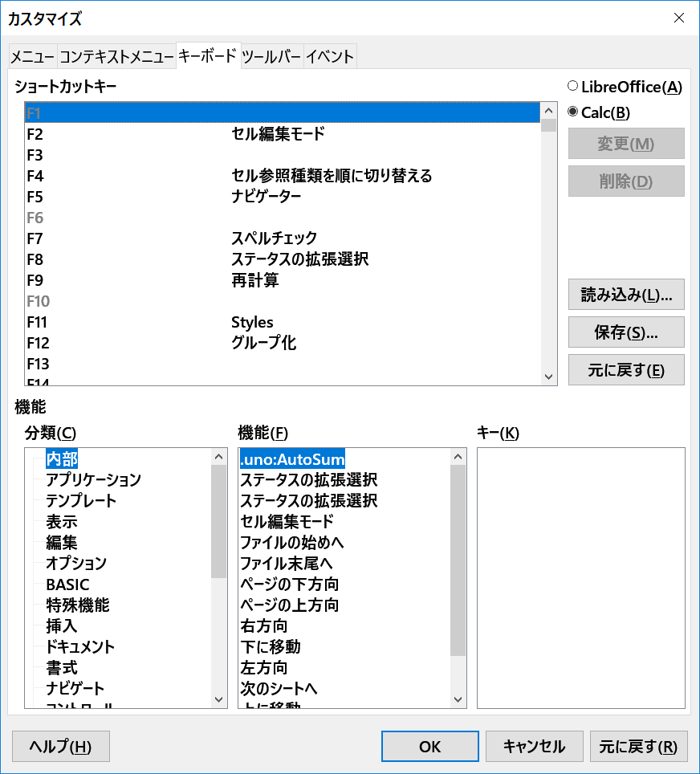Select the LibreOffice radio button
This screenshot has height=774, width=700.
click(572, 87)
